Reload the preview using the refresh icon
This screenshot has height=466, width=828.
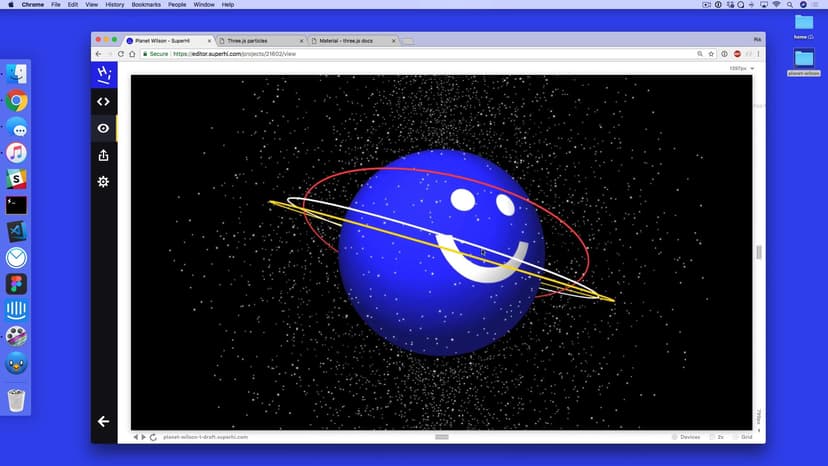[153, 437]
